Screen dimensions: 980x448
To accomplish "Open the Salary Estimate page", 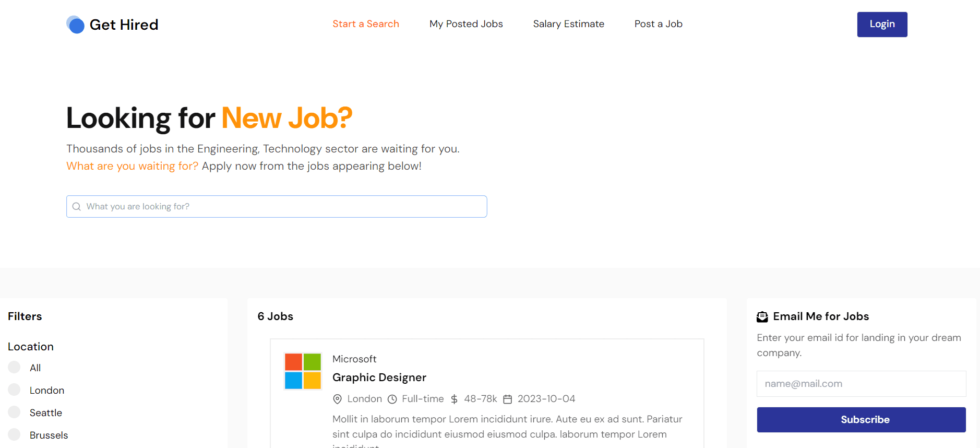I will (568, 24).
